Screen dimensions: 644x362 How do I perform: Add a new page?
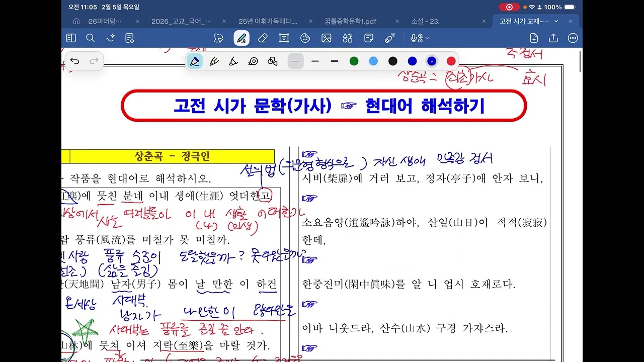point(534,38)
